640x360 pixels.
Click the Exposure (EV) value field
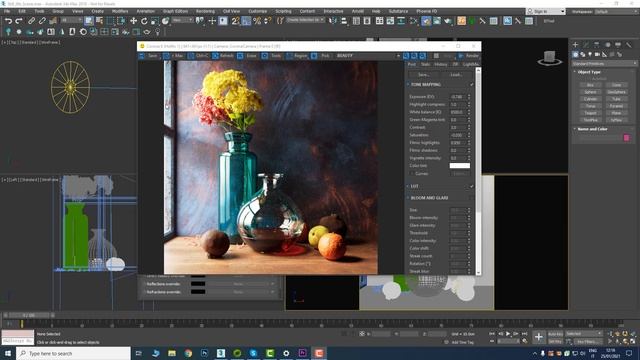(458, 97)
